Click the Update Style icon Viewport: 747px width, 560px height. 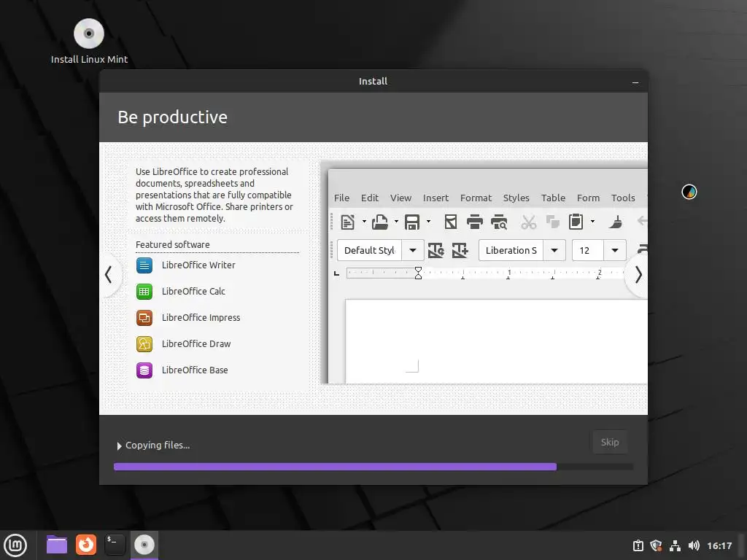436,251
